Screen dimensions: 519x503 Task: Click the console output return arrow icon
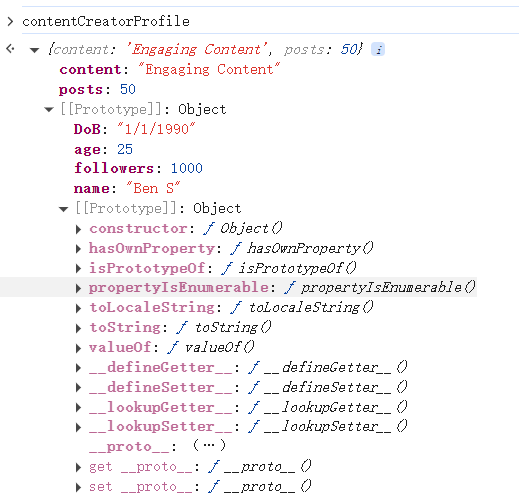tap(11, 49)
